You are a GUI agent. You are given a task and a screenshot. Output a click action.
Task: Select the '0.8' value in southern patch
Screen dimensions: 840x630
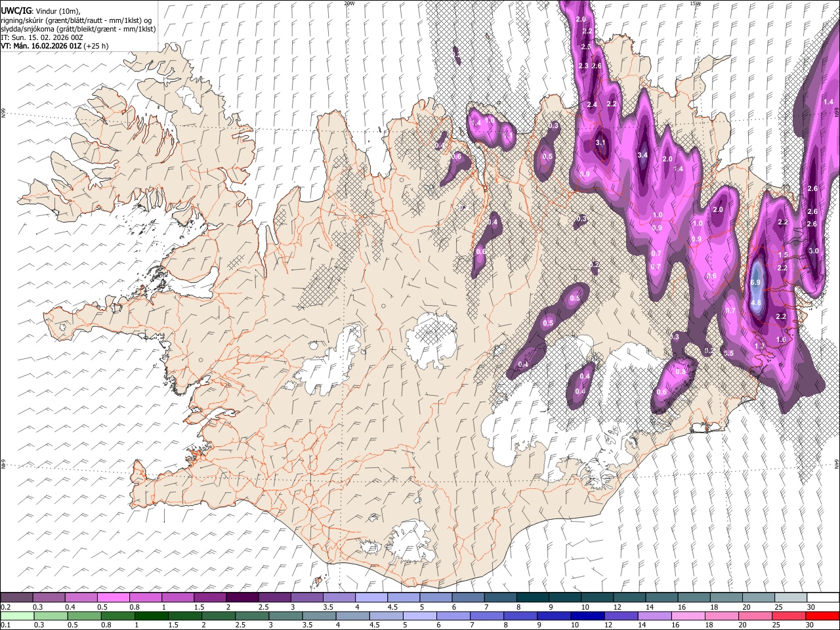coord(681,372)
